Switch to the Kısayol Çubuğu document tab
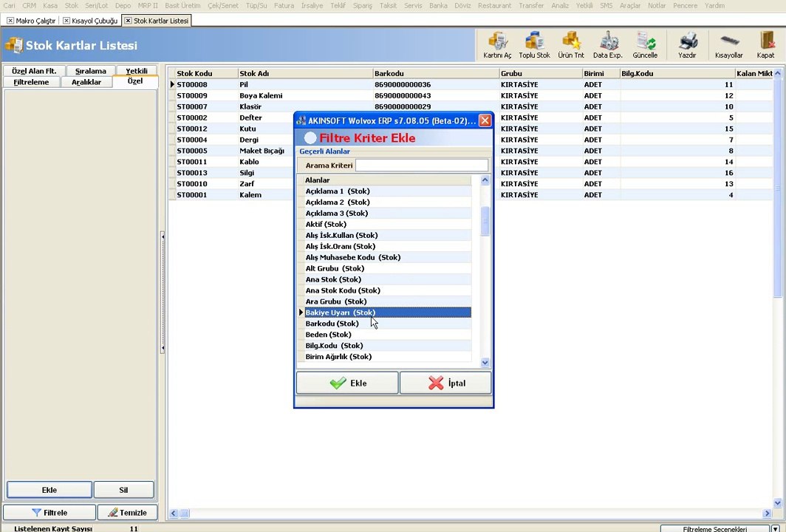Viewport: 786px width, 532px height. 95,21
